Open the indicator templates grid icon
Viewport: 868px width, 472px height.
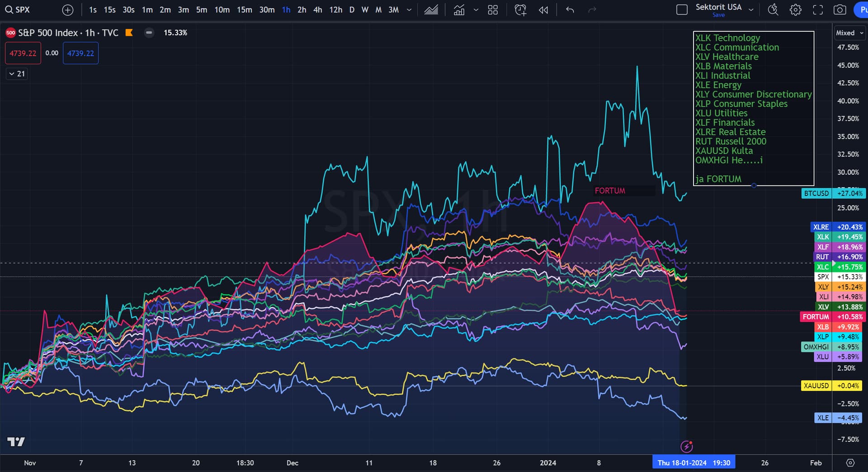click(x=493, y=10)
